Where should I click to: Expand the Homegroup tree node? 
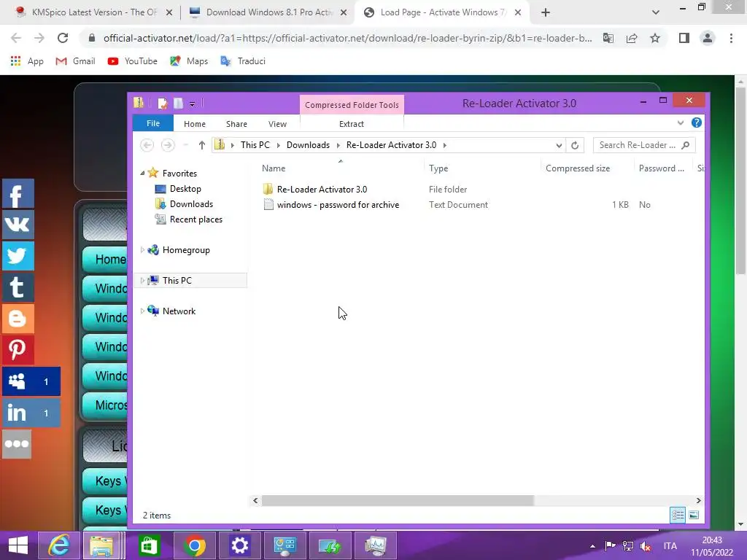point(142,250)
